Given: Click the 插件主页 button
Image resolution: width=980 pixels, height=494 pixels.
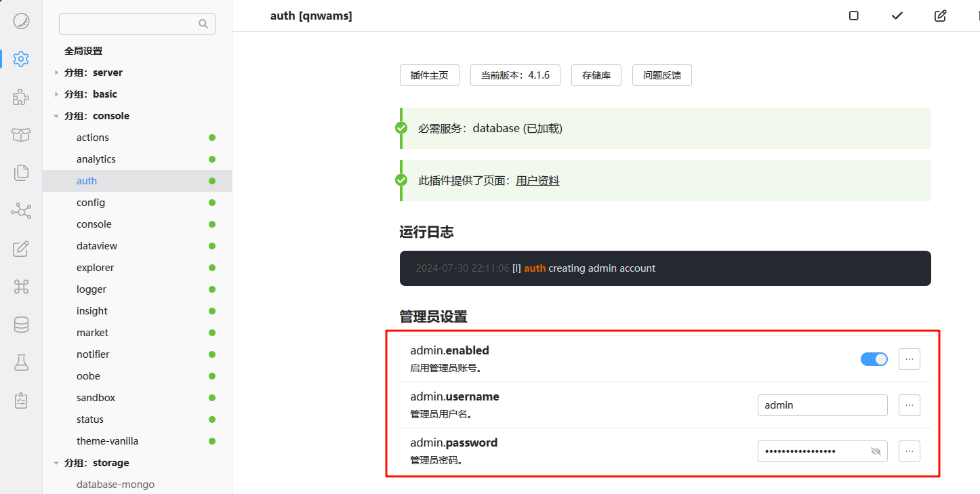Looking at the screenshot, I should pyautogui.click(x=429, y=75).
